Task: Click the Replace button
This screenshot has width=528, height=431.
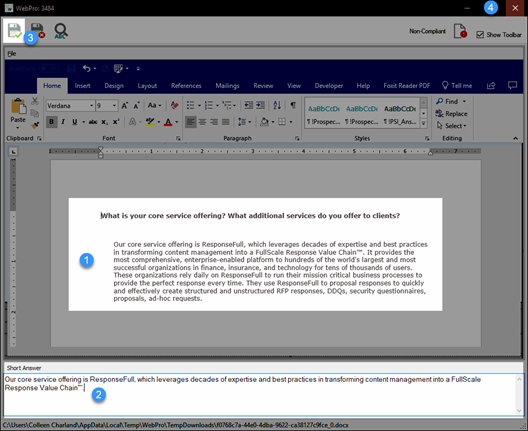Action: coord(452,113)
